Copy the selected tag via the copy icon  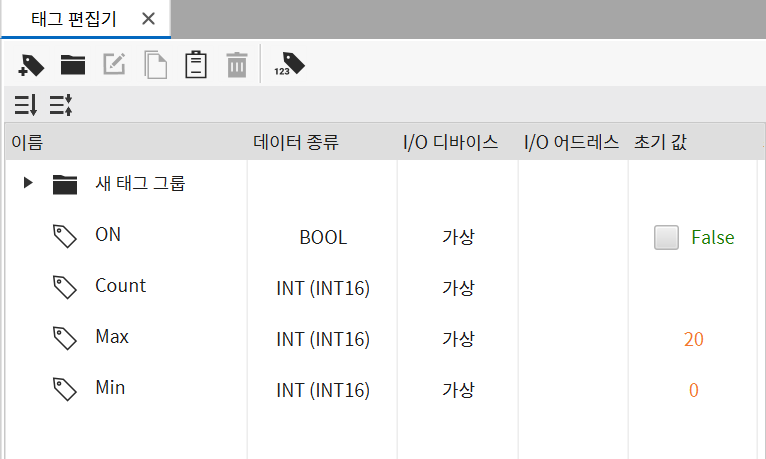click(x=156, y=64)
